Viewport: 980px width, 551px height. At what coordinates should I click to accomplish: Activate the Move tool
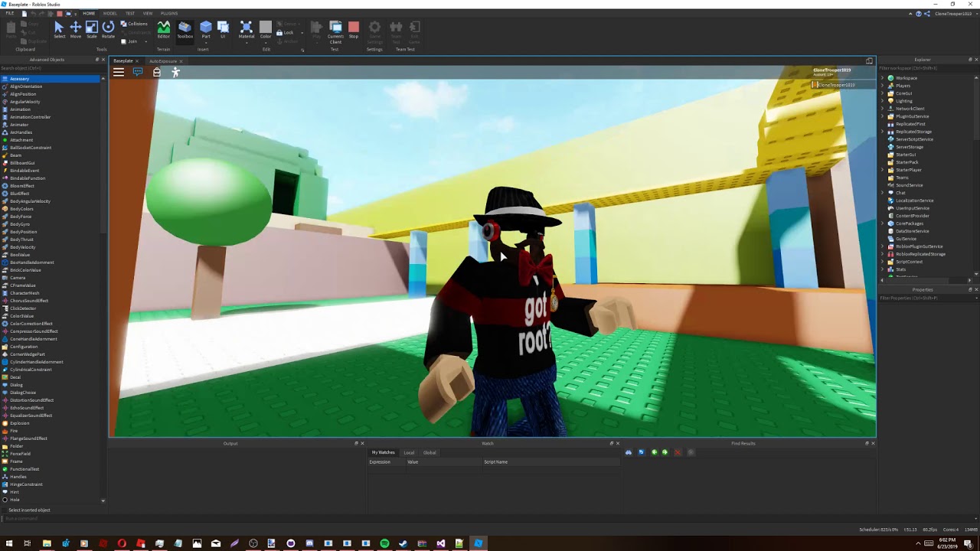pyautogui.click(x=76, y=29)
